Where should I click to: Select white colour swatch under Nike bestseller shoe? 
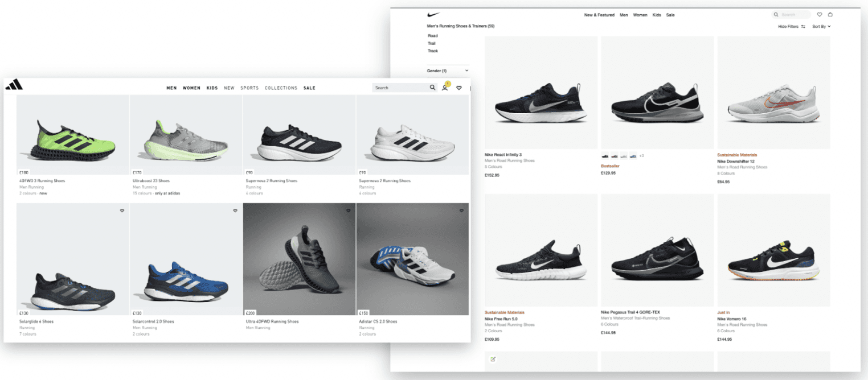click(624, 156)
